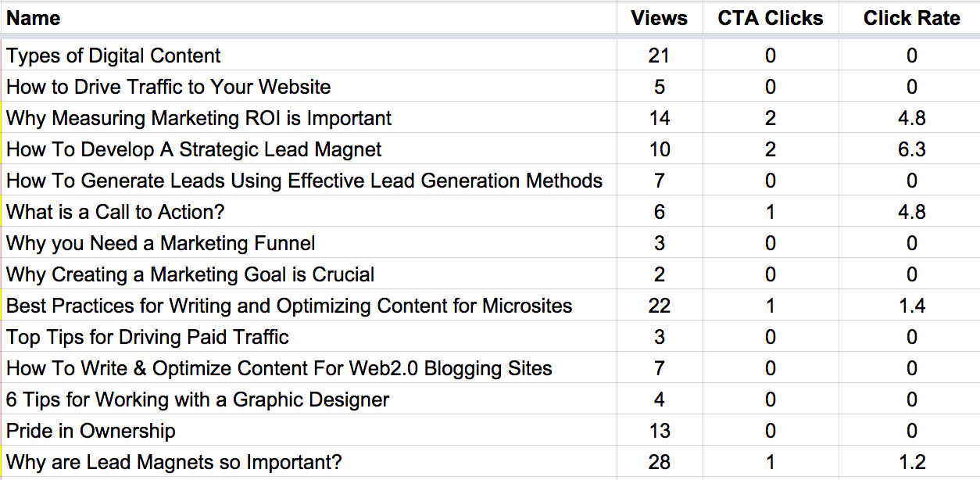Select the 'Types of Digital Content' cell
980x480 pixels.
tap(309, 56)
